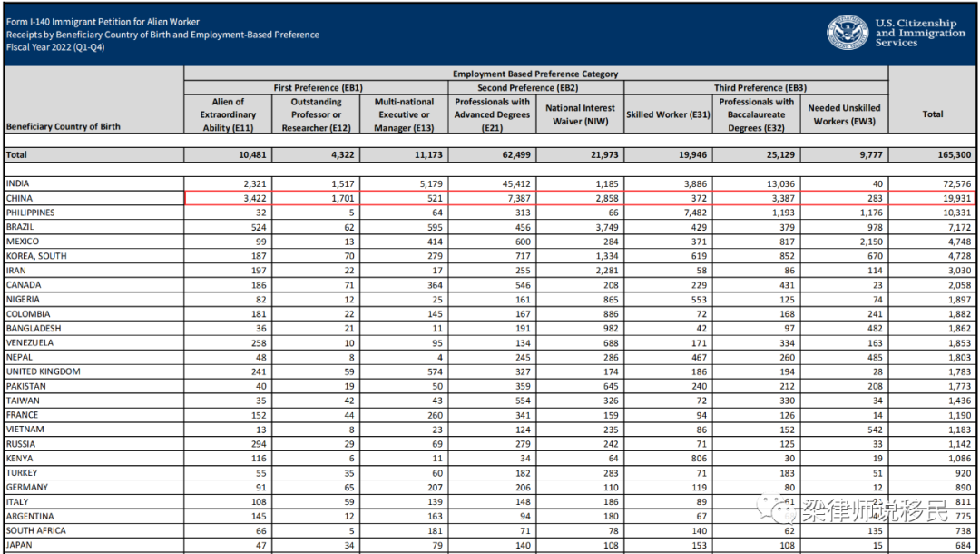Click the National Interest Waiver (NIW) column header
The height and width of the screenshot is (554, 980).
point(580,114)
